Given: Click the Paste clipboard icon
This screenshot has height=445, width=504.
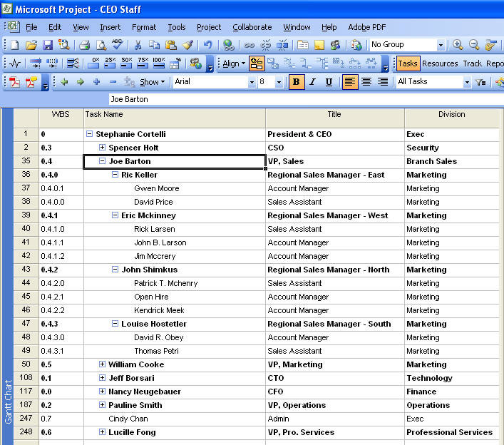Looking at the screenshot, I should 170,45.
